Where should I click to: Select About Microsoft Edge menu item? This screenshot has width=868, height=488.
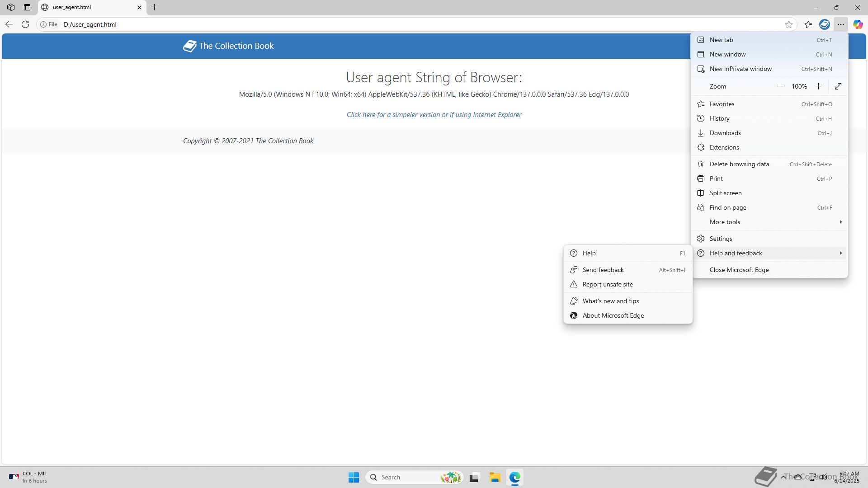click(x=613, y=315)
